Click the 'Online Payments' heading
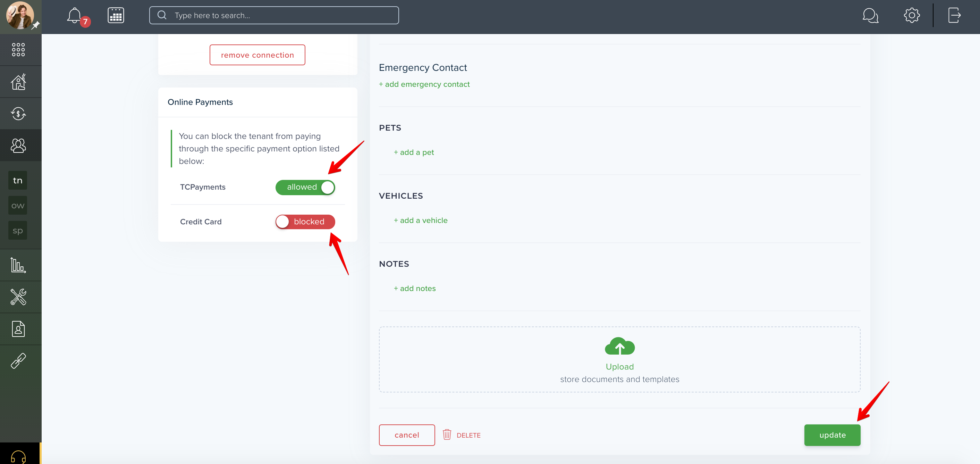Image resolution: width=980 pixels, height=464 pixels. pyautogui.click(x=200, y=102)
